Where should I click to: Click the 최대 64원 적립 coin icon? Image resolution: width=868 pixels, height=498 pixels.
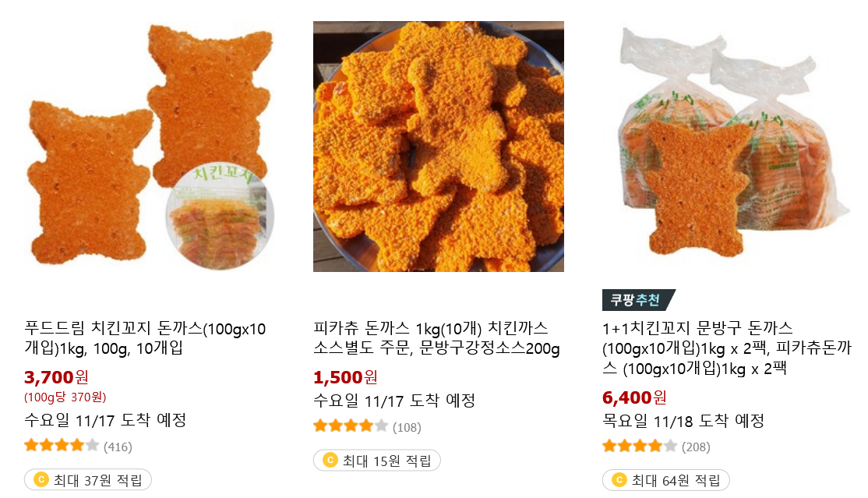click(619, 480)
